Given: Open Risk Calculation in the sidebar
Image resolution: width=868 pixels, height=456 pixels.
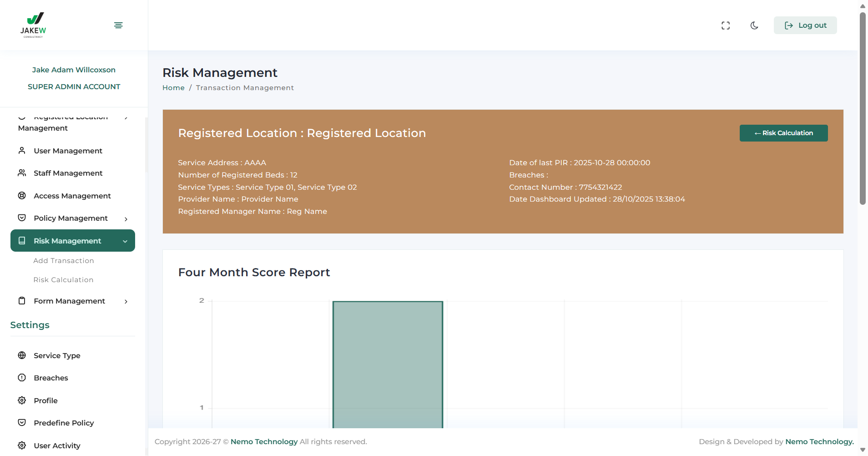Looking at the screenshot, I should pyautogui.click(x=63, y=280).
